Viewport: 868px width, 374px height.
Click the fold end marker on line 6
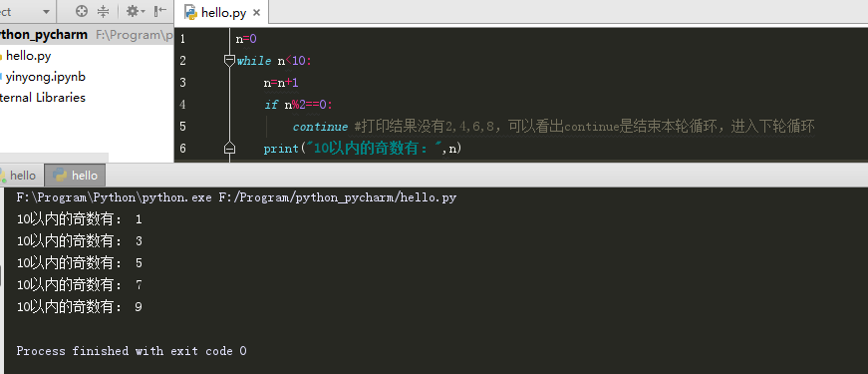coord(230,148)
